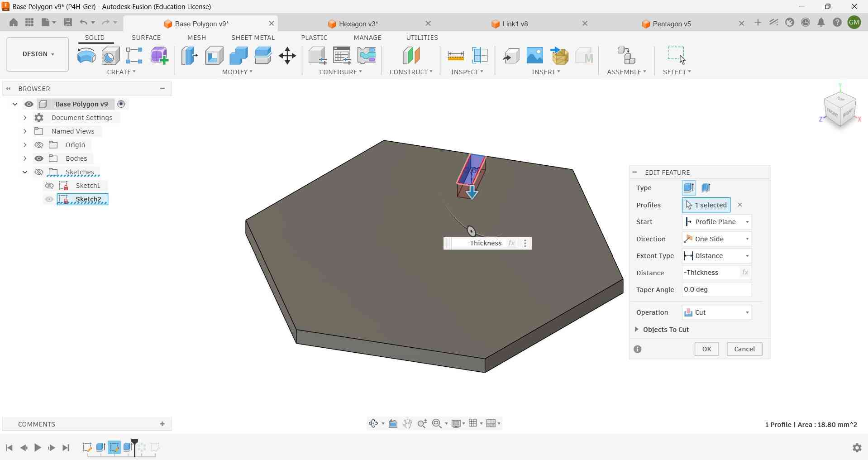
Task: Activate Base Polygon v9 radio button
Action: 121,104
